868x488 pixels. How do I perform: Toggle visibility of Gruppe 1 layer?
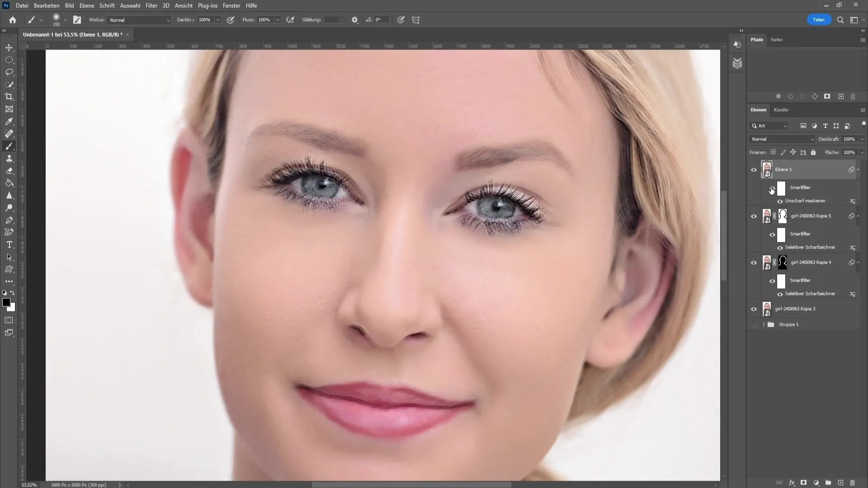tap(754, 324)
